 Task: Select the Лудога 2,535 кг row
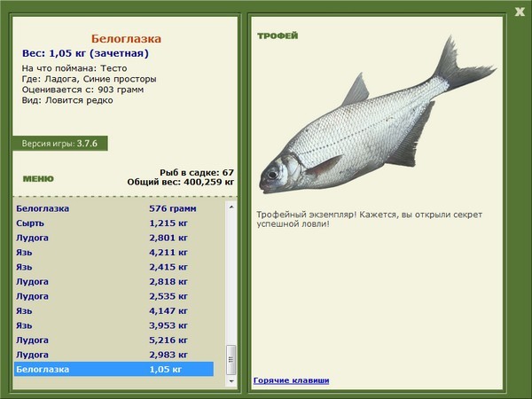113,296
